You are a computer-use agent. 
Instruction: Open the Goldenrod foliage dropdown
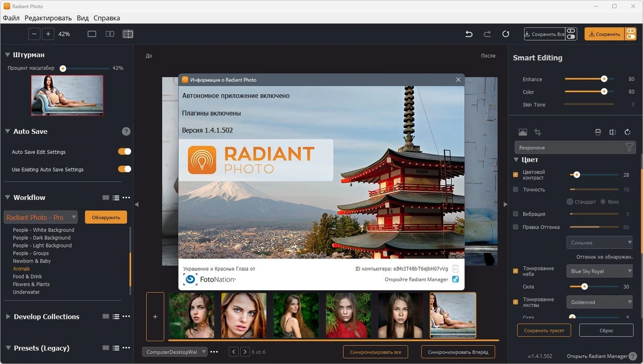pos(600,302)
